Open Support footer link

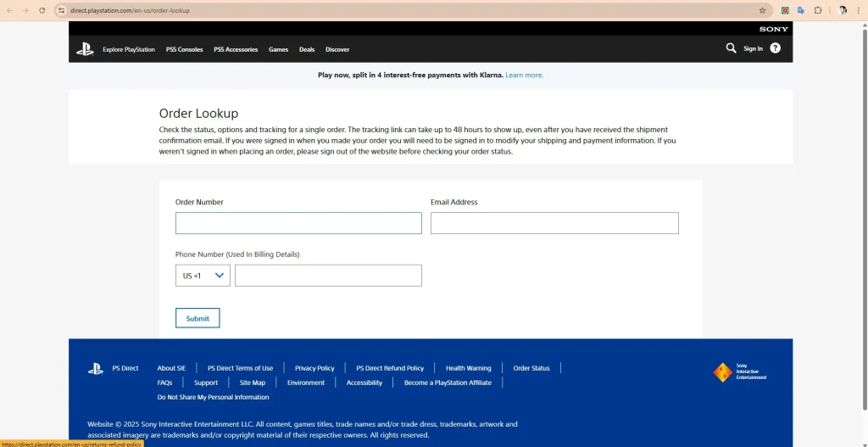point(206,383)
